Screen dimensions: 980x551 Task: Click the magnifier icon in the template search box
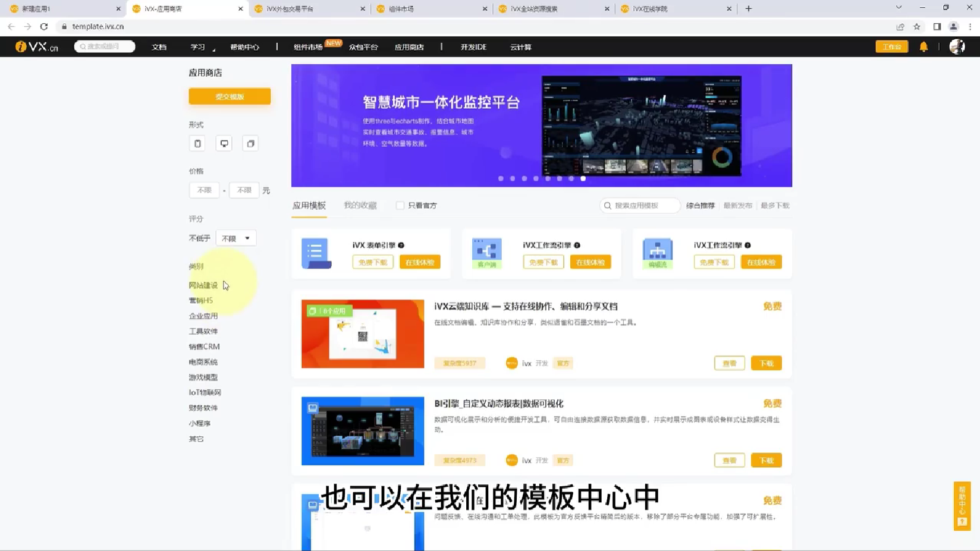point(607,206)
